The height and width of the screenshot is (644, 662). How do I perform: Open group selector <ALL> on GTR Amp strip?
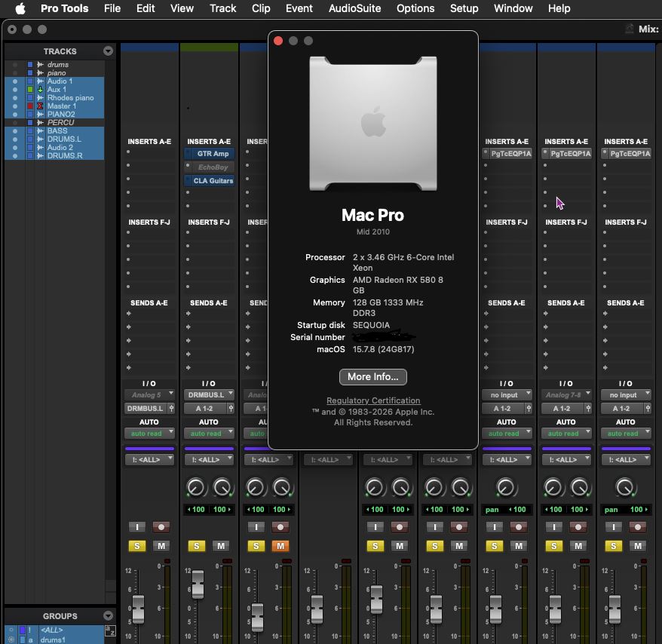[209, 459]
